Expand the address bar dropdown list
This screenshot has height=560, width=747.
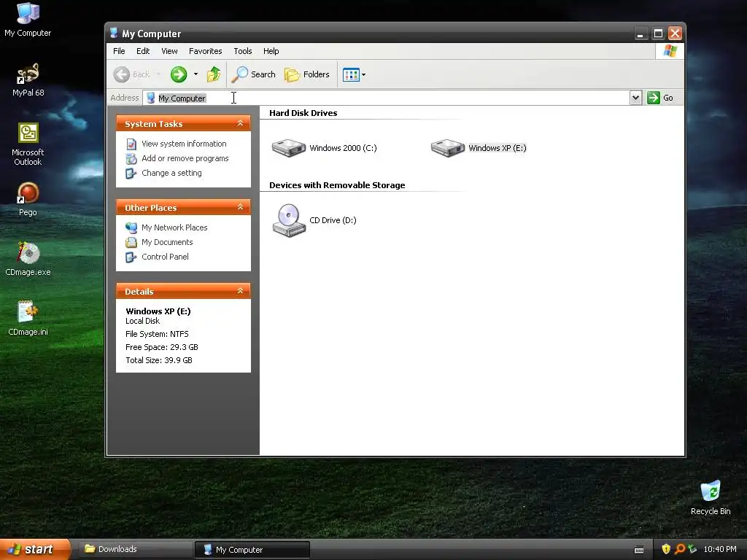[635, 98]
